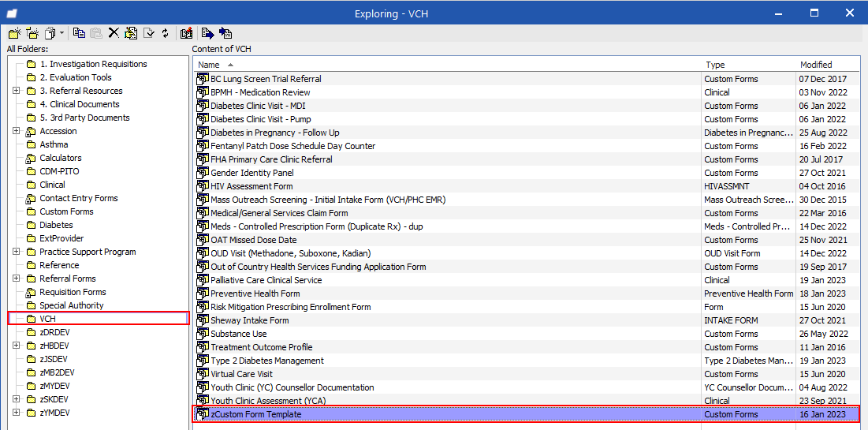Click the Refresh arrows toolbar icon
Image resolution: width=868 pixels, height=430 pixels.
point(165,33)
